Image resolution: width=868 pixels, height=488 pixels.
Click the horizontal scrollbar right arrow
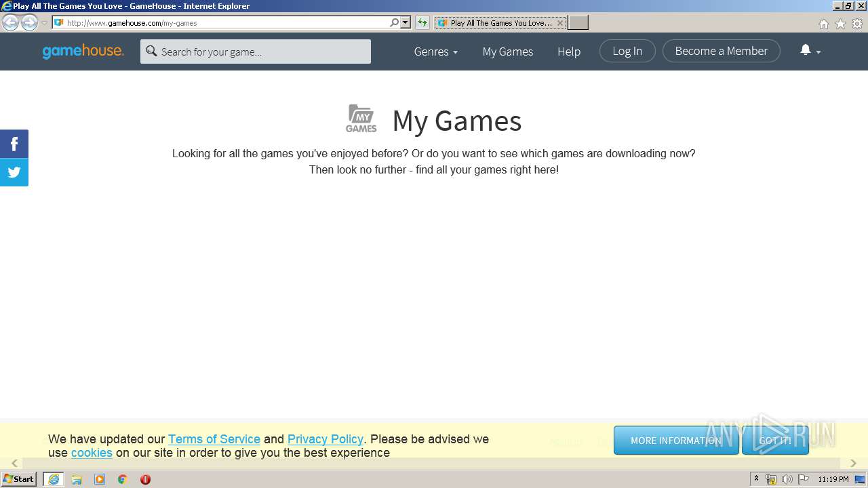(853, 463)
